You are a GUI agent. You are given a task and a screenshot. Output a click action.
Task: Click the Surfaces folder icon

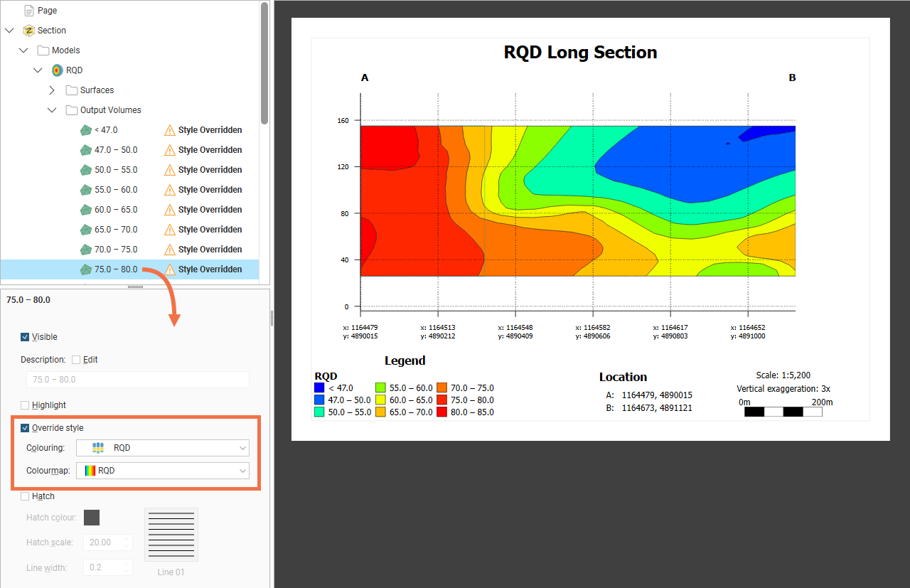coord(72,90)
